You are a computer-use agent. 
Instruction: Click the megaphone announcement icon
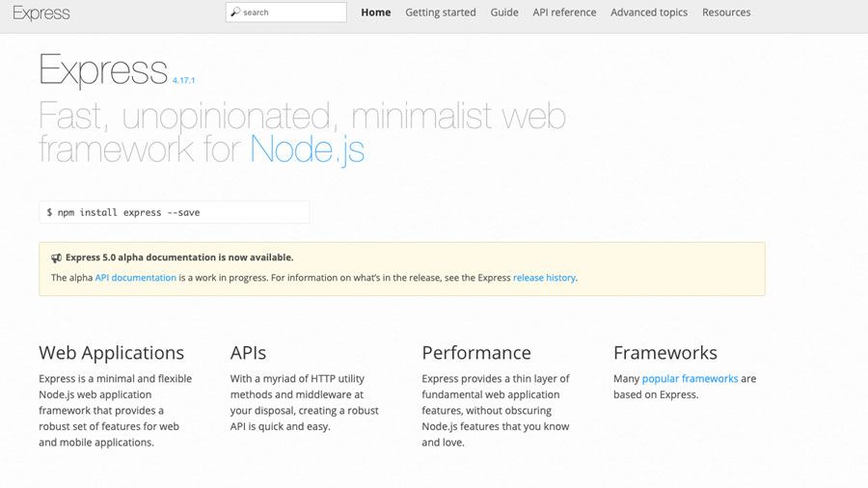click(x=56, y=258)
